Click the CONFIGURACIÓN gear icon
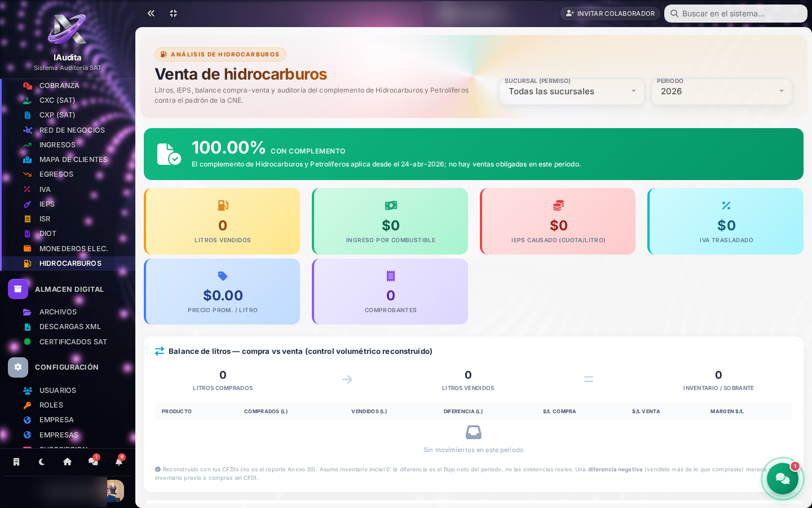 point(18,367)
